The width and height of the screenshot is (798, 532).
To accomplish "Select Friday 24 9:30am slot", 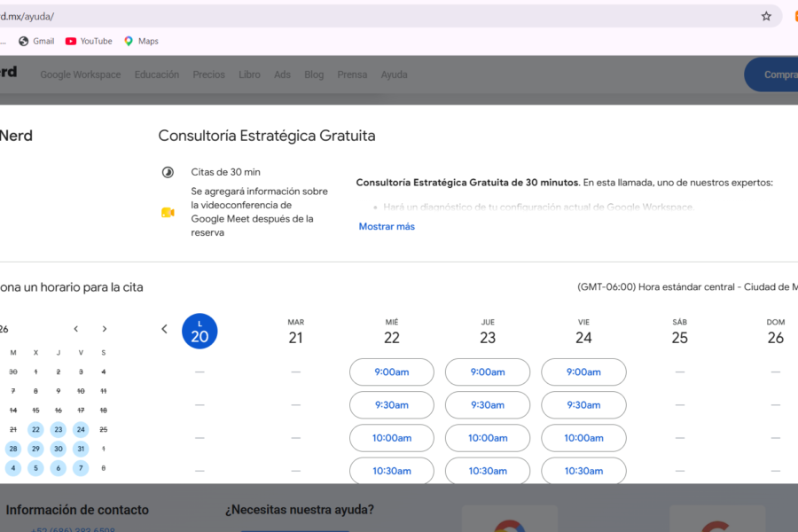I will (583, 405).
